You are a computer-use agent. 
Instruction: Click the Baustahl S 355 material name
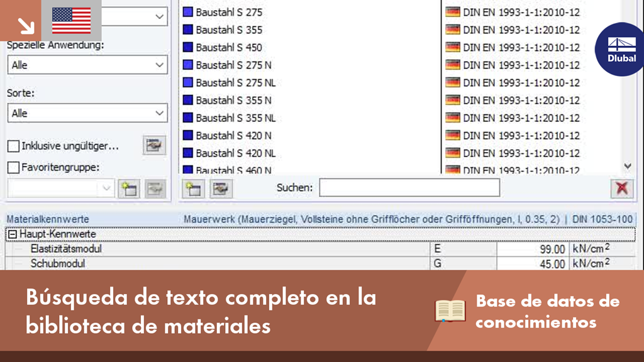[x=229, y=30]
